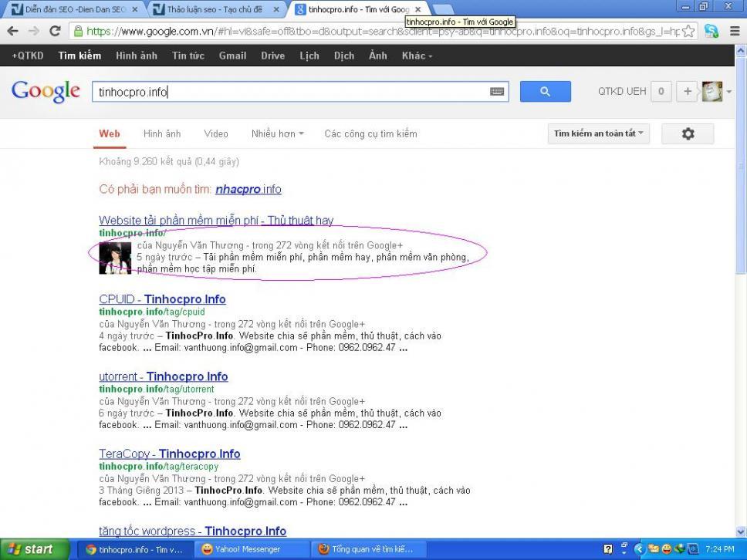Select the Web results tab
The image size is (747, 560).
pyautogui.click(x=110, y=133)
